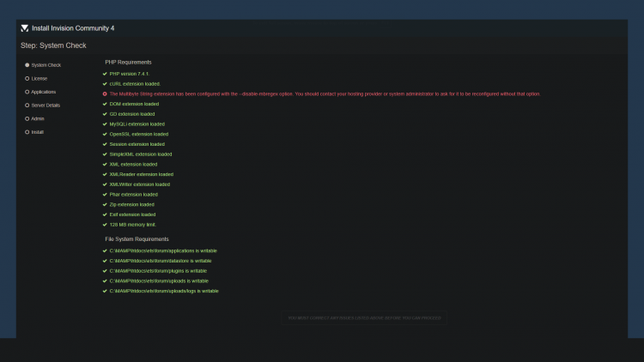644x362 pixels.
Task: Click the File System Requirements heading
Action: click(x=137, y=238)
